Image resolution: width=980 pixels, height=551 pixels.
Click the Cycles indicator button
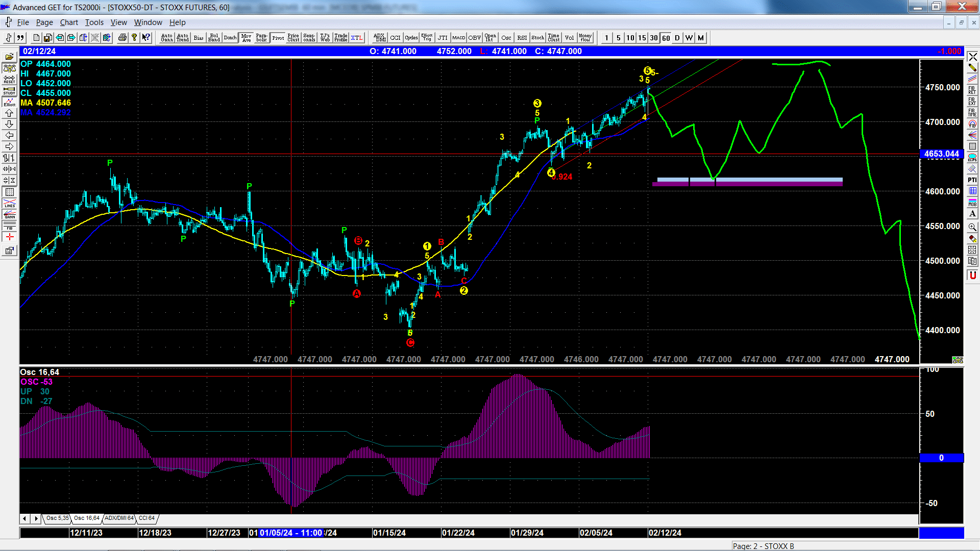(411, 38)
